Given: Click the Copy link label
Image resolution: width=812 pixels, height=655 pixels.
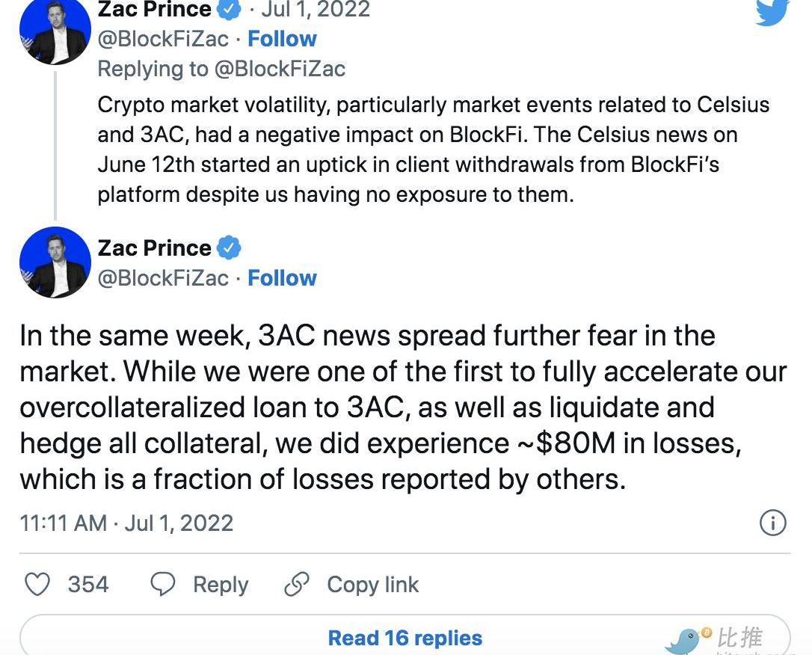Looking at the screenshot, I should [x=373, y=585].
